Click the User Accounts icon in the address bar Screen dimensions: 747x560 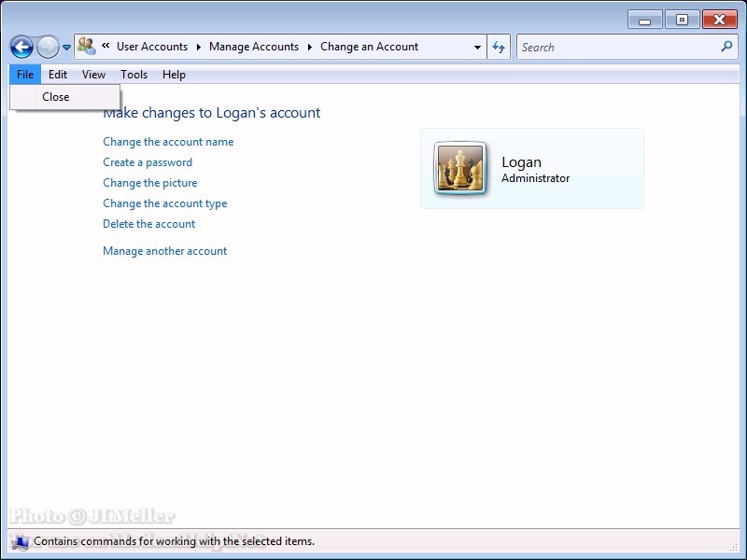click(87, 47)
